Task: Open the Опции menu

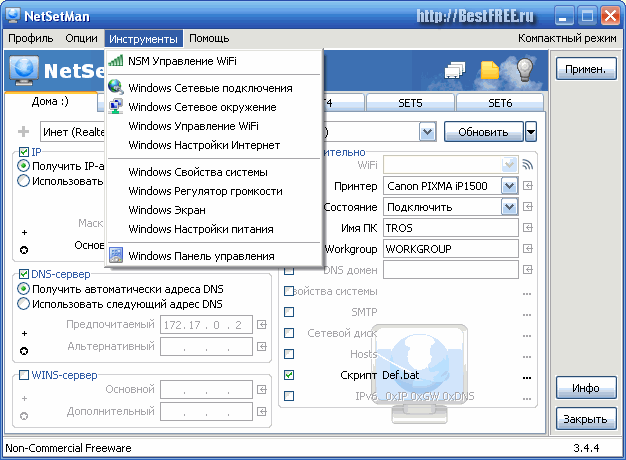Action: click(81, 38)
